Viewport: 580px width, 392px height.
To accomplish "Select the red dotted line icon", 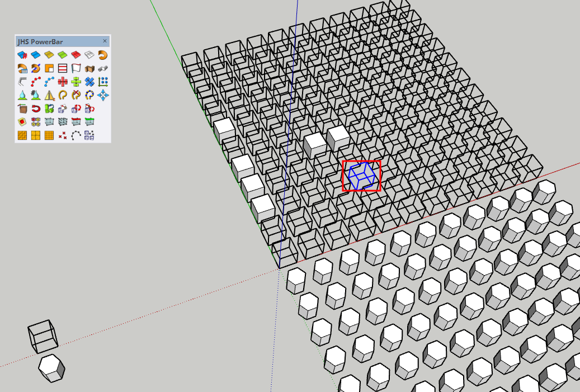I will coord(35,82).
